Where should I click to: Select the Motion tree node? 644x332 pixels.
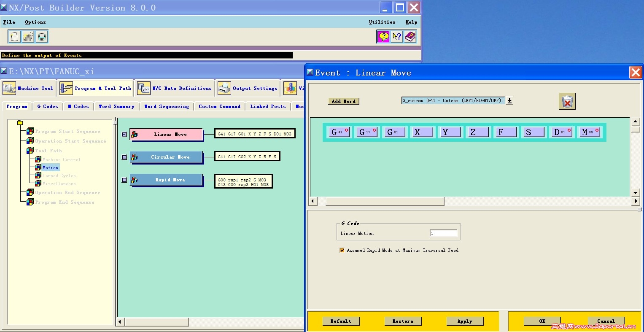(x=51, y=167)
